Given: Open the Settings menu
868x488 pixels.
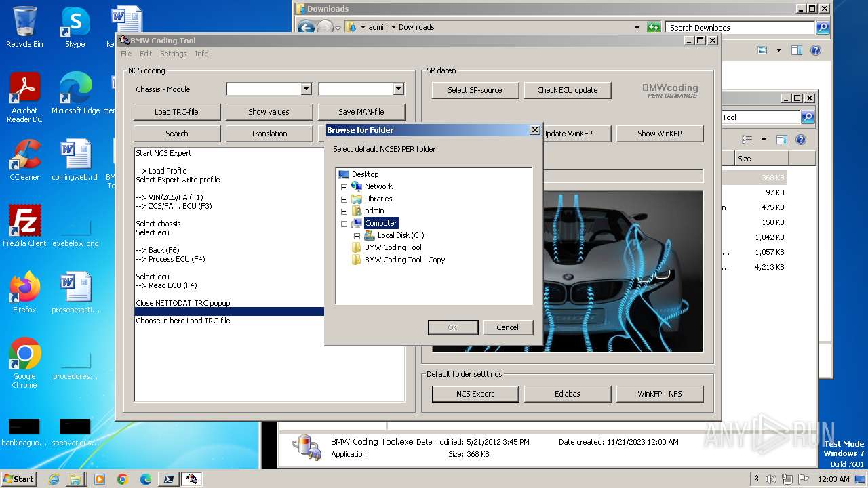Looking at the screenshot, I should pos(174,54).
